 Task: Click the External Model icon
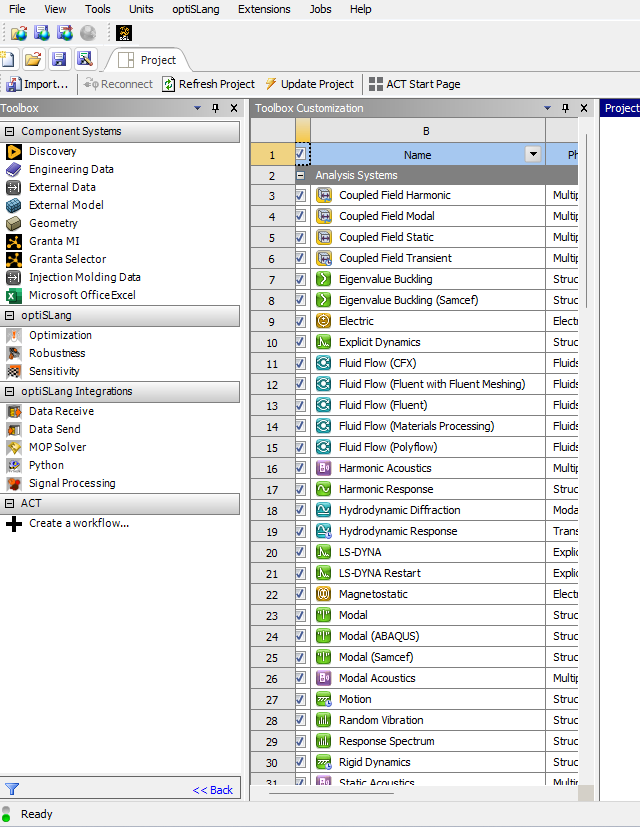[14, 205]
